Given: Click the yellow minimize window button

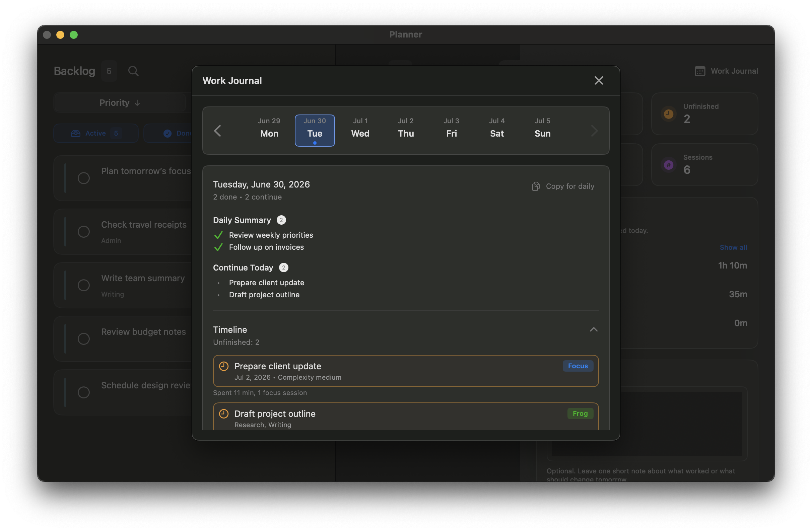Looking at the screenshot, I should pyautogui.click(x=60, y=35).
